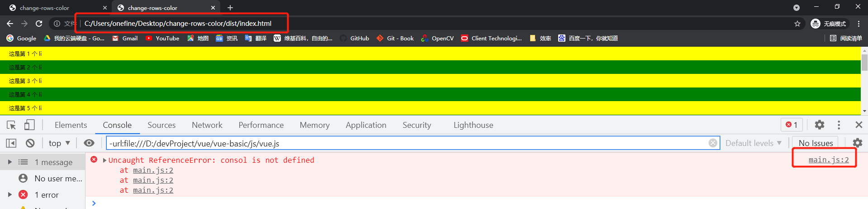868x209 pixels.
Task: Open a new browser tab
Action: 230,8
